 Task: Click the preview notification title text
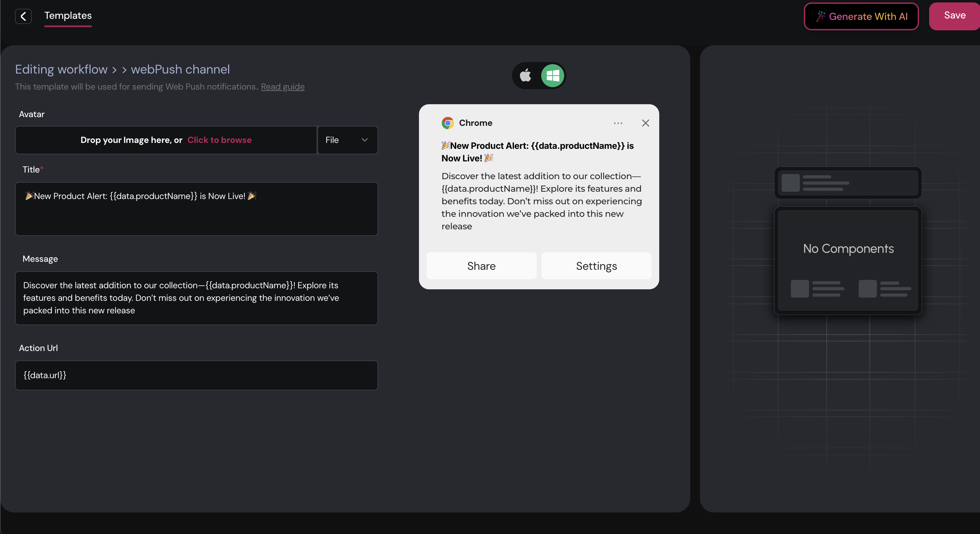(538, 152)
